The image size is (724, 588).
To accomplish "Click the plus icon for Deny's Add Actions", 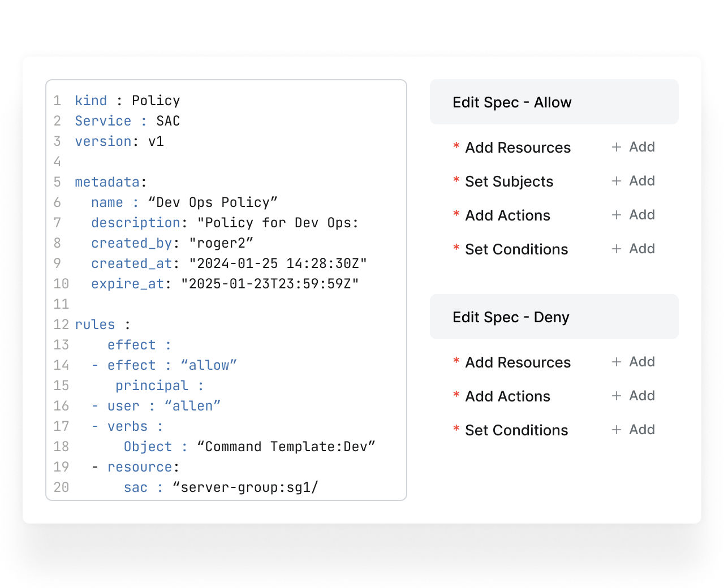I will (617, 396).
